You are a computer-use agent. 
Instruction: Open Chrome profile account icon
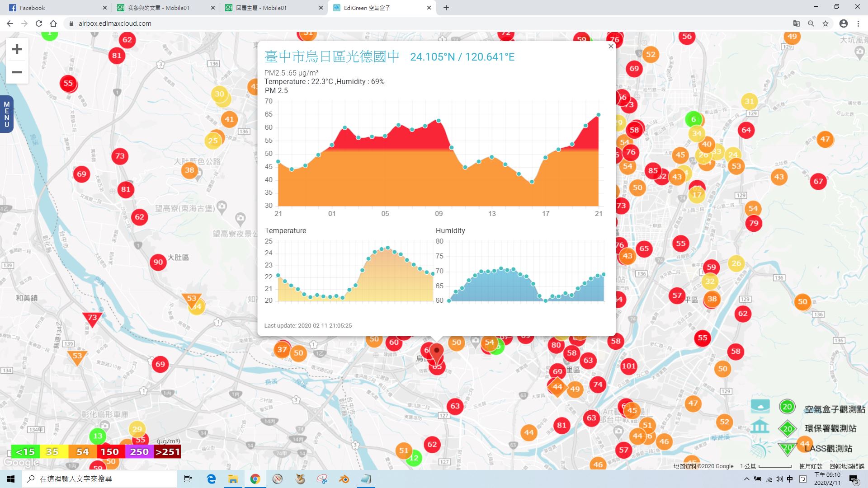pyautogui.click(x=844, y=23)
